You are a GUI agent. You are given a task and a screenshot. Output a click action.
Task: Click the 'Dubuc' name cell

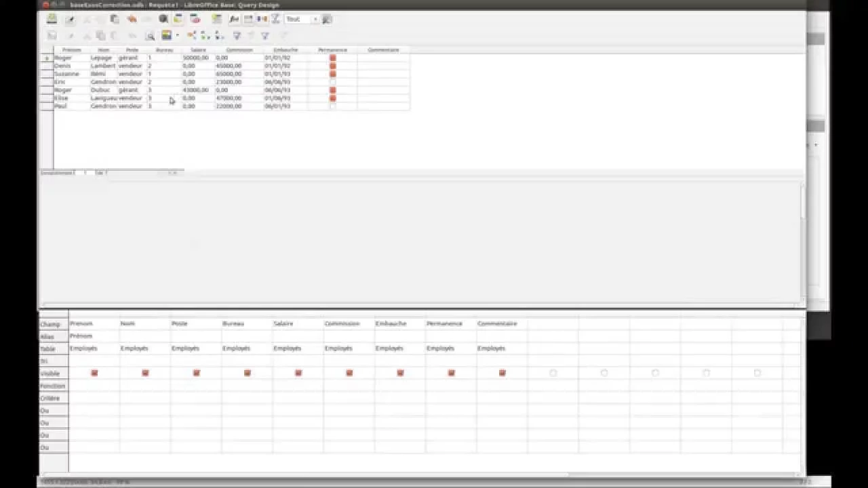tap(104, 89)
